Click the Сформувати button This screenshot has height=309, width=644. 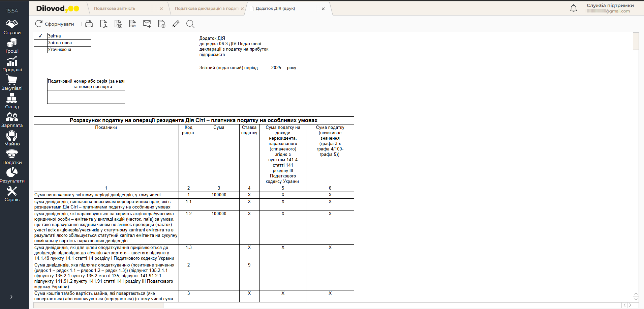tap(55, 24)
